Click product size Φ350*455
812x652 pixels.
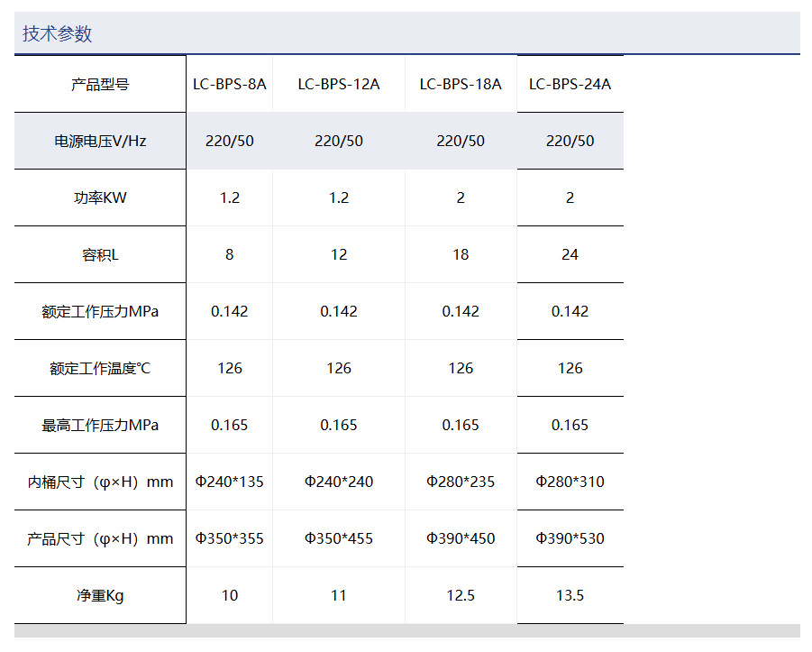click(x=339, y=538)
